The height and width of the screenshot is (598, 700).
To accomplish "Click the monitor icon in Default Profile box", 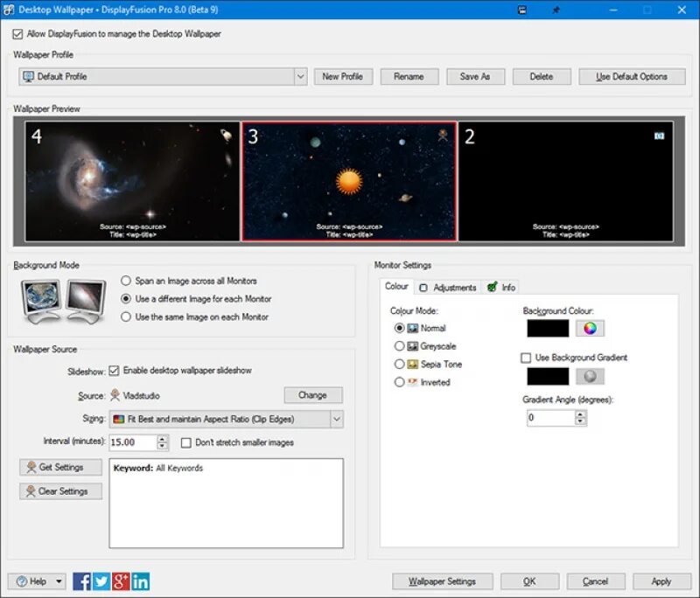I will [28, 76].
